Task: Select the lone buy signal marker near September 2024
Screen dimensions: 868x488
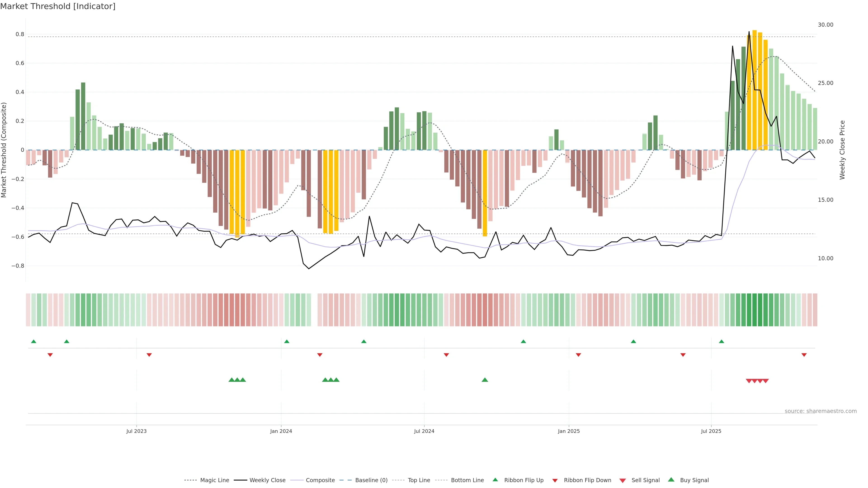Action: coord(485,380)
